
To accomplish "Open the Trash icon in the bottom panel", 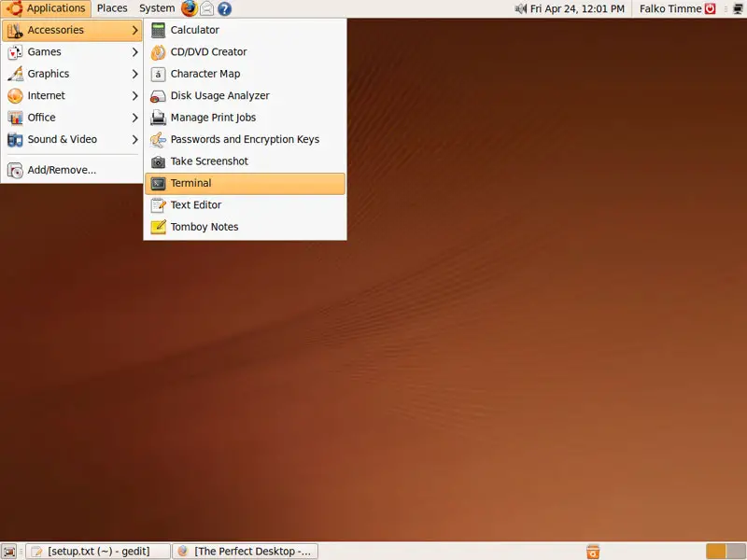I will 593,551.
